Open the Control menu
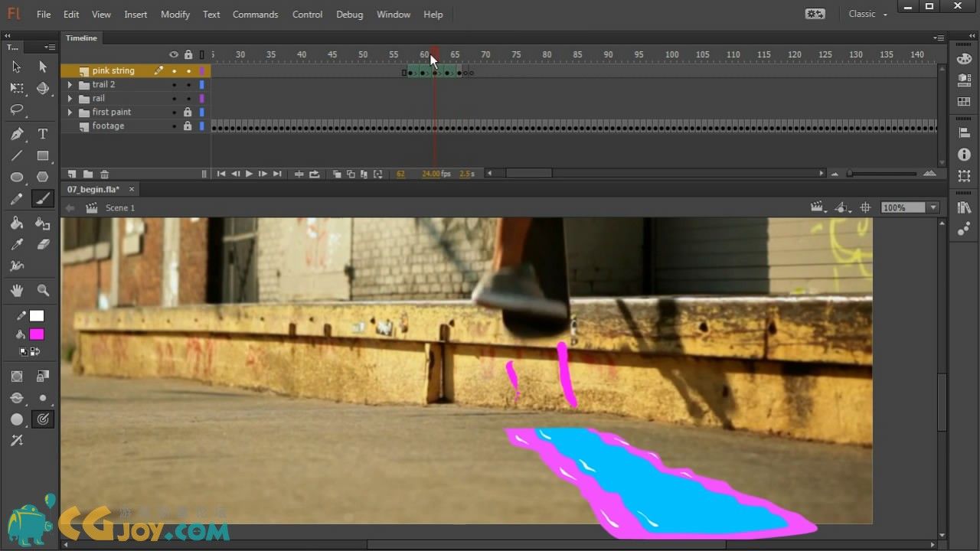The height and width of the screenshot is (551, 980). pos(307,14)
